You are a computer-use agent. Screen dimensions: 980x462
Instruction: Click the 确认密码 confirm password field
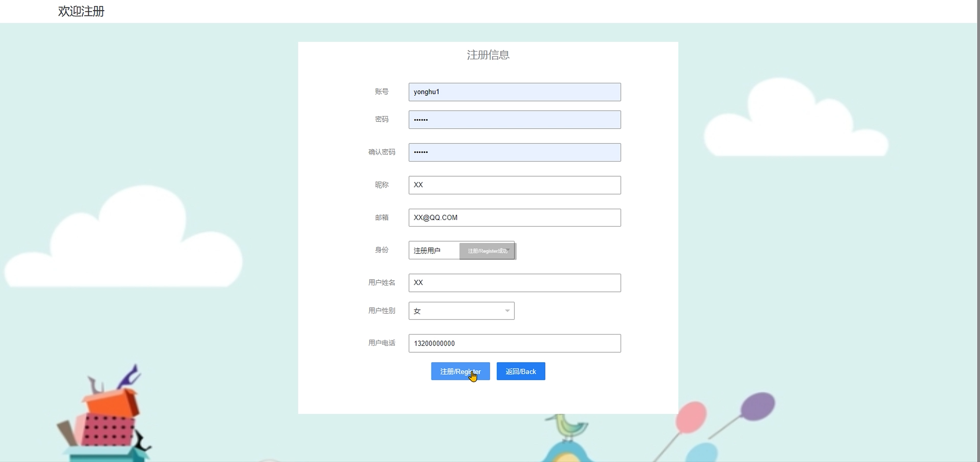(x=514, y=152)
